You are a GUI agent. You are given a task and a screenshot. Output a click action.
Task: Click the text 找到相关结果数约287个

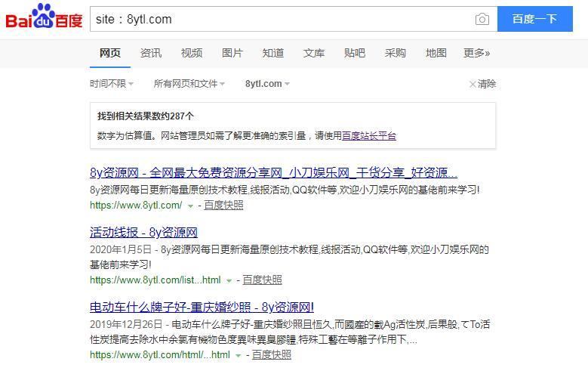146,116
